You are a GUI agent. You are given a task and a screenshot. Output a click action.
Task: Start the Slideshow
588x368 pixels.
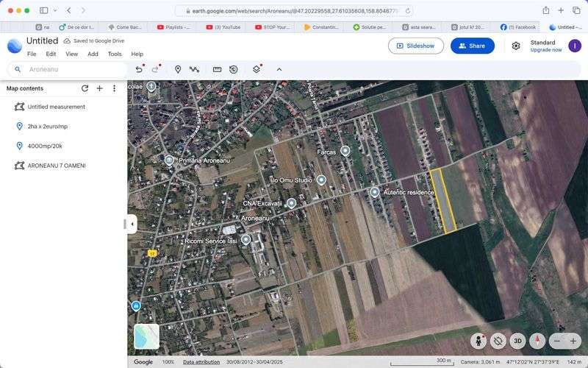(416, 46)
